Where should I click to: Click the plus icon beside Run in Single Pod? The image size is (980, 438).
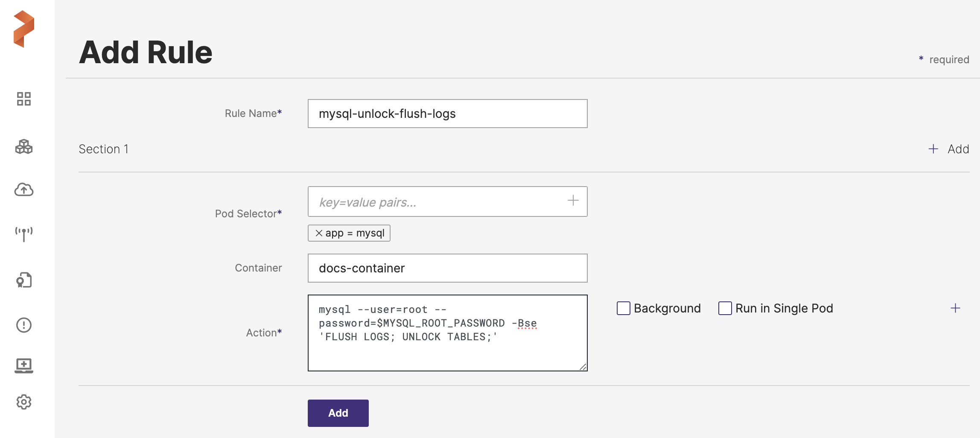(x=955, y=308)
